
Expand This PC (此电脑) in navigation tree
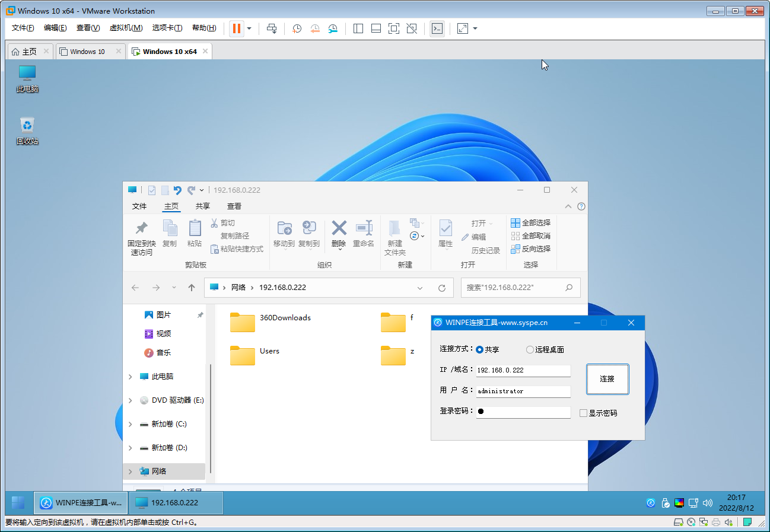[x=131, y=377]
